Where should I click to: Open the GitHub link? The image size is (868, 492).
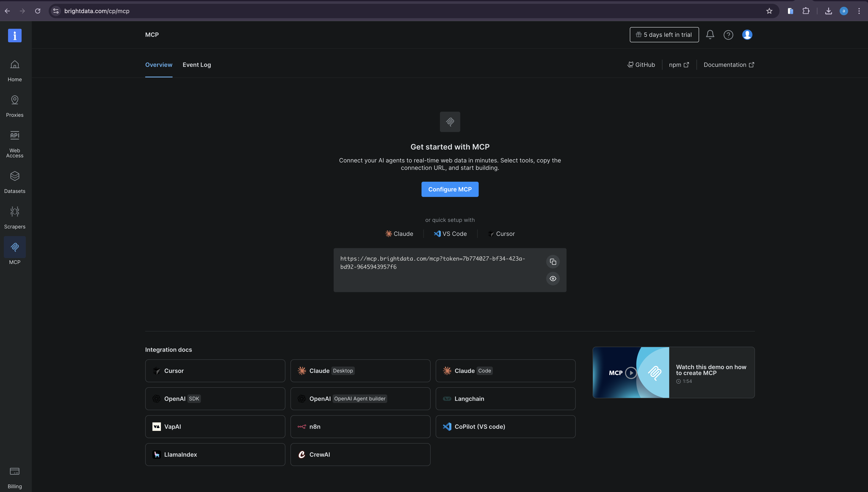(641, 65)
